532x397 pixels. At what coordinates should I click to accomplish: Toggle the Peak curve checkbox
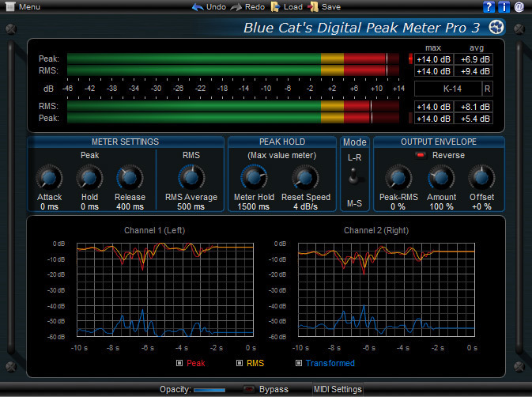179,363
